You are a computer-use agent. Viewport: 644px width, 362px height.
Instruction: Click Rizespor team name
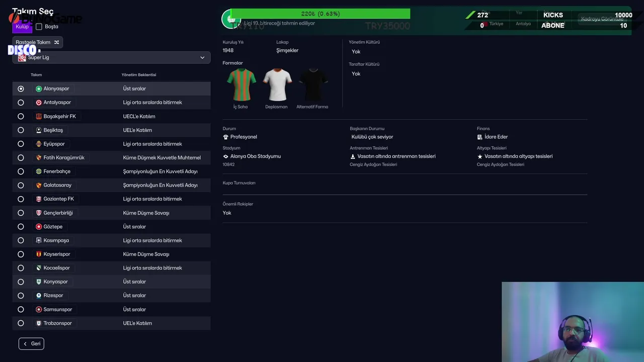point(53,296)
